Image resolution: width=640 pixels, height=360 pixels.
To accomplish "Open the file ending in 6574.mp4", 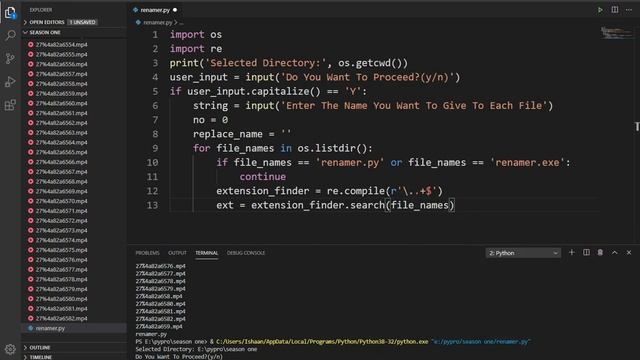I will (x=62, y=240).
